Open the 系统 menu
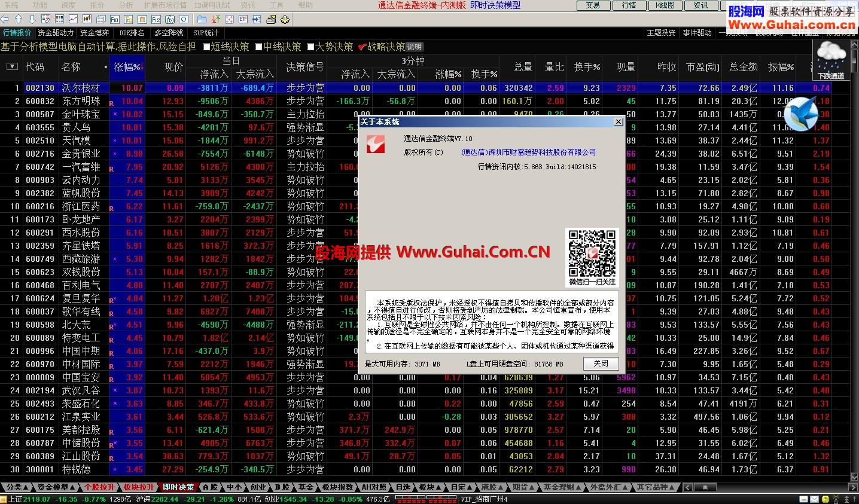This screenshot has width=859, height=504. tap(11, 5)
